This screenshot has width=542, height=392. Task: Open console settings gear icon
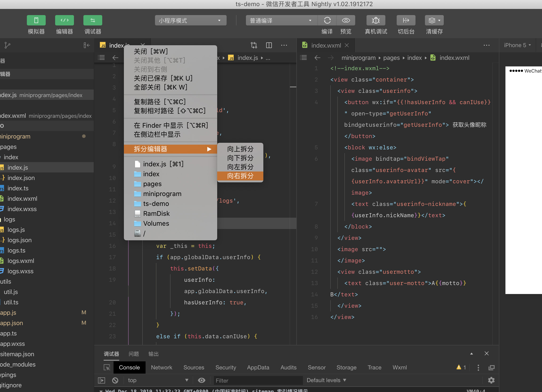tap(491, 380)
